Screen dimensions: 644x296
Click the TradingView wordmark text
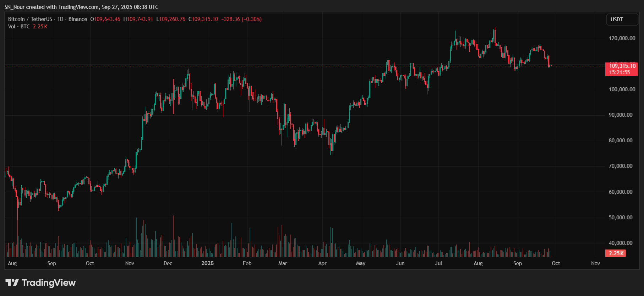click(x=49, y=283)
